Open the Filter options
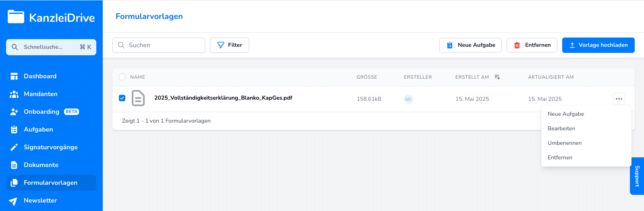644x211 pixels. tap(229, 45)
